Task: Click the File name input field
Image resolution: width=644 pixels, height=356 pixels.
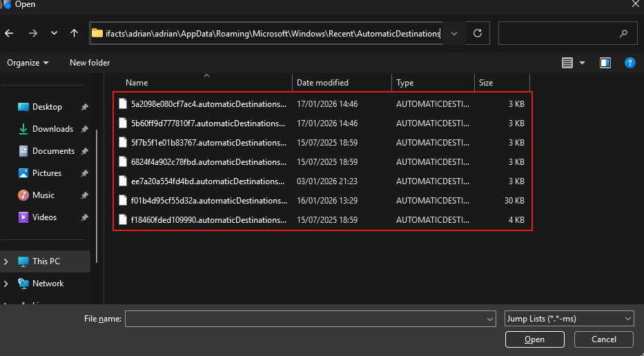Action: 305,319
